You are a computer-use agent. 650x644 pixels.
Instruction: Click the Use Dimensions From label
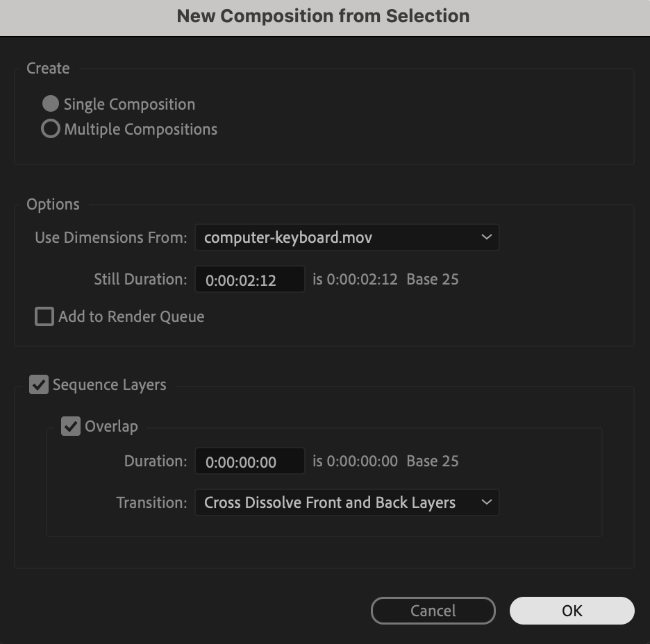pyautogui.click(x=111, y=237)
